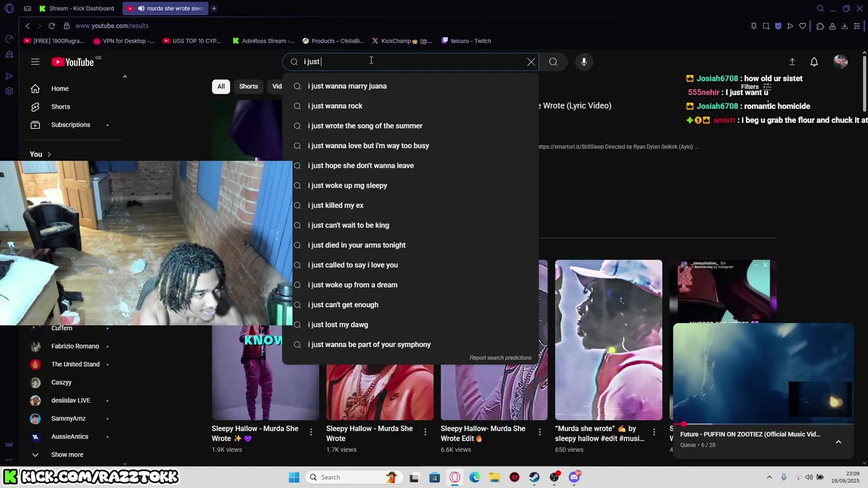Open the Flow send icon in the toolbar
This screenshot has width=868, height=488.
(x=790, y=26)
